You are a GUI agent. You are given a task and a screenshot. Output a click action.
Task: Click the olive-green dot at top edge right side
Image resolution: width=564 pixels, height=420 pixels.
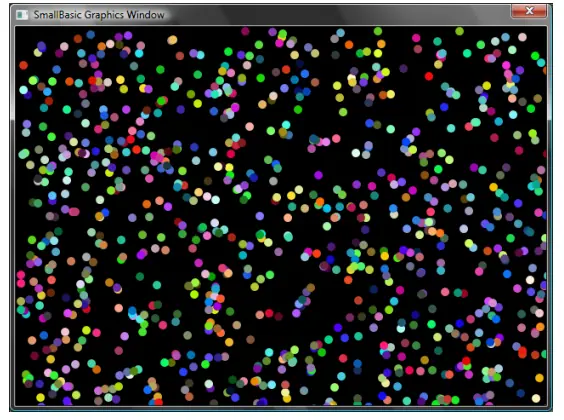(x=459, y=31)
